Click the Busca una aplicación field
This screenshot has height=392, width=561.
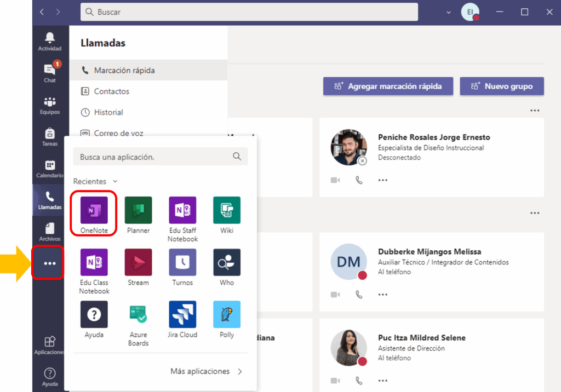tap(153, 157)
